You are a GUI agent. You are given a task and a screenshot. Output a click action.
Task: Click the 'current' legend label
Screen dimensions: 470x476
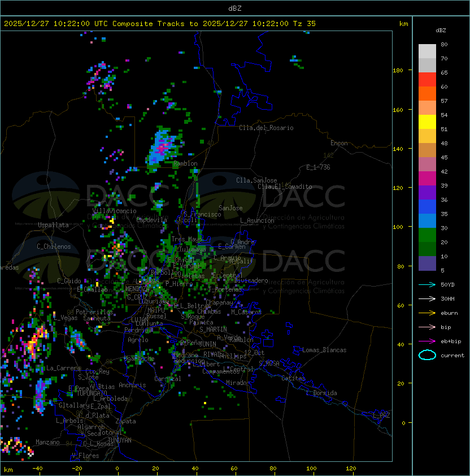(x=452, y=355)
